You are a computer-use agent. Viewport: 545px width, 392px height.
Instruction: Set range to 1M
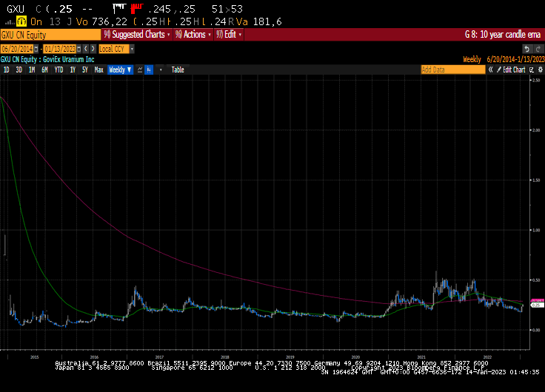coord(32,70)
